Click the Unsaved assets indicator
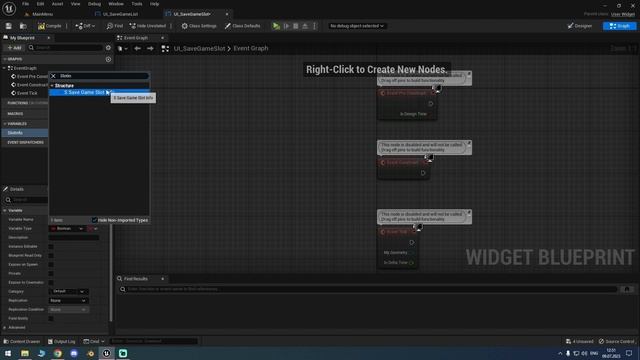 pyautogui.click(x=580, y=341)
